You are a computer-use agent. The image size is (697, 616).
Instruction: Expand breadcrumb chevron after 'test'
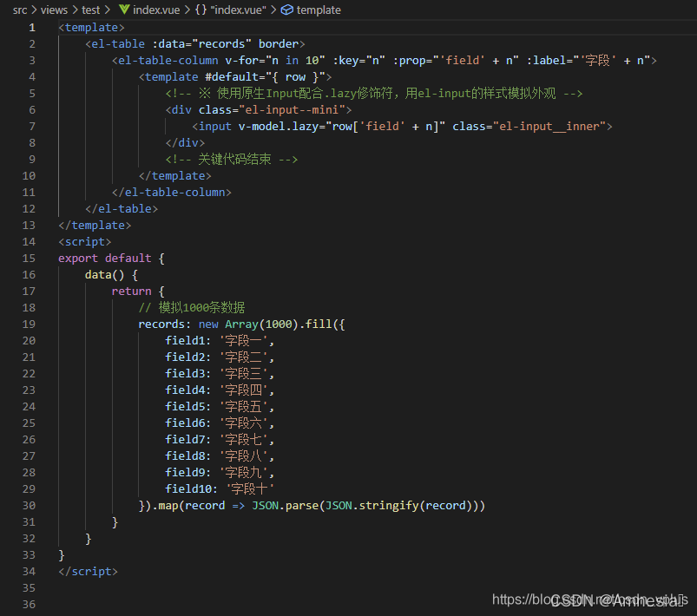tap(107, 10)
